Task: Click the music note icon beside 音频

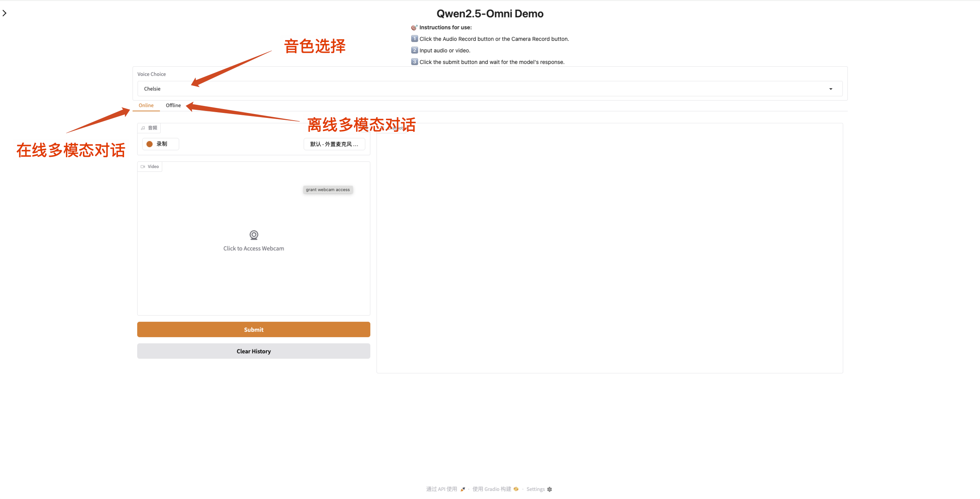Action: tap(143, 128)
